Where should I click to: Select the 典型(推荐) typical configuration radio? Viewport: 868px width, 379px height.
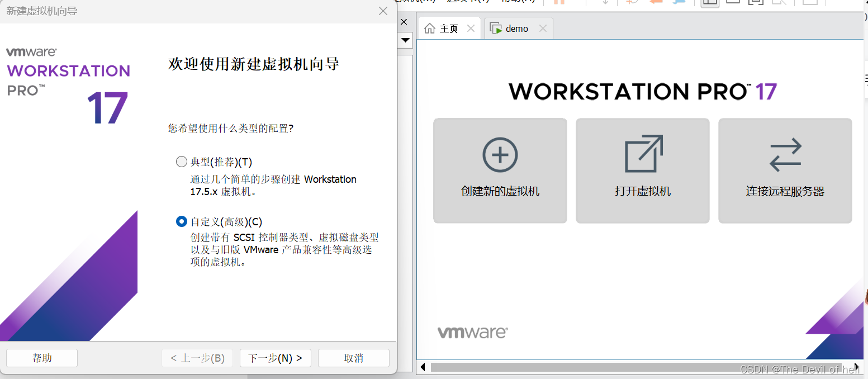coord(182,162)
